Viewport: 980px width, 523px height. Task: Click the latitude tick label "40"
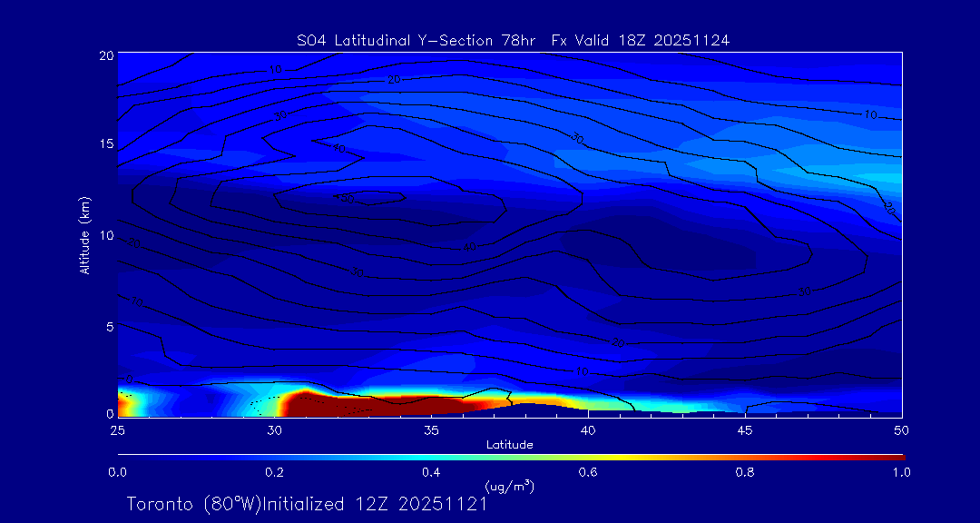(x=588, y=430)
